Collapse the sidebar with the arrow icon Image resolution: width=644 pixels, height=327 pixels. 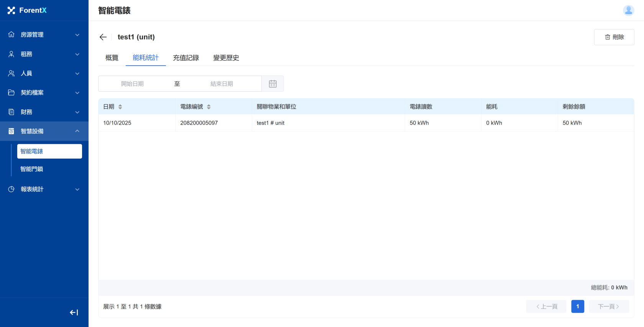pos(74,312)
